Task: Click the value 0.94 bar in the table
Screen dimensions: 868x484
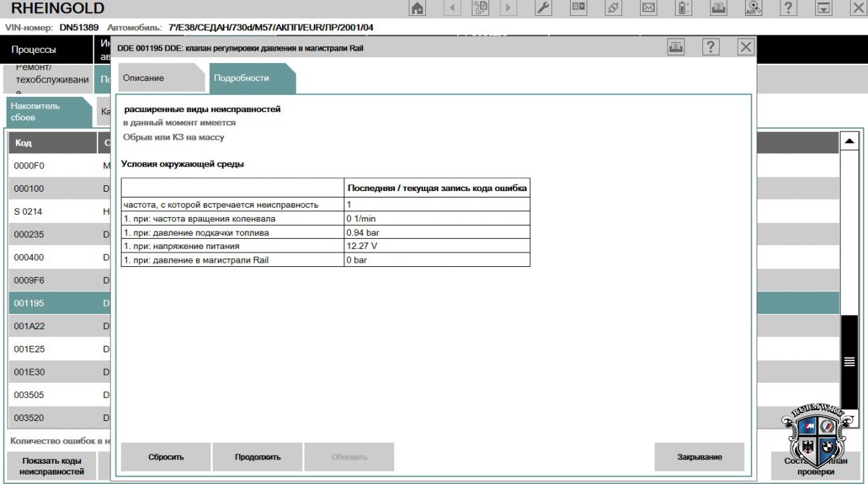Action: pyautogui.click(x=363, y=232)
